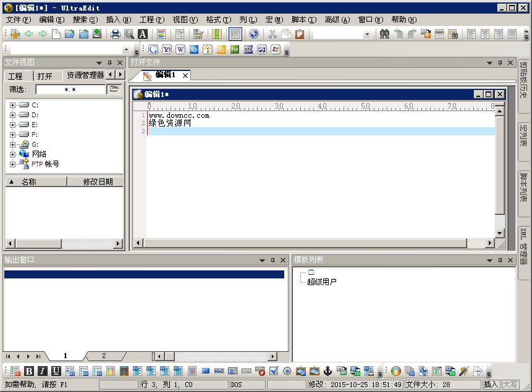Click the Underline U icon in bottom toolbar
The image size is (532, 392).
click(x=56, y=371)
